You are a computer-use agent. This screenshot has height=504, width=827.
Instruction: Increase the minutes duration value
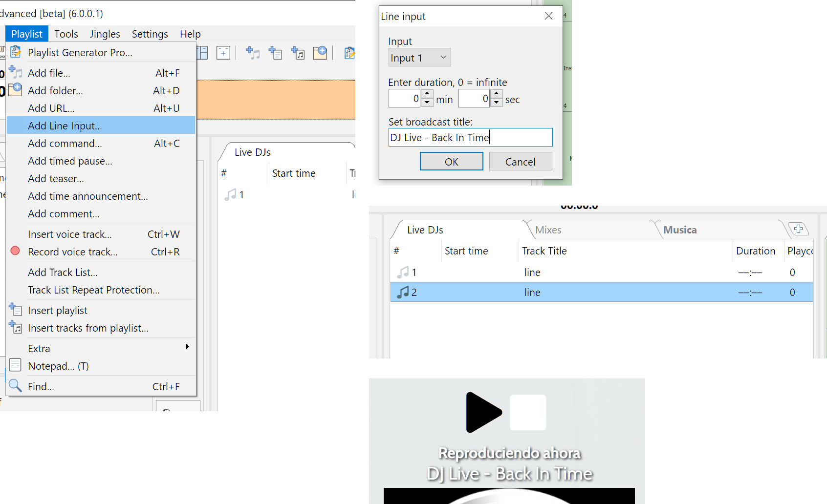click(x=427, y=94)
